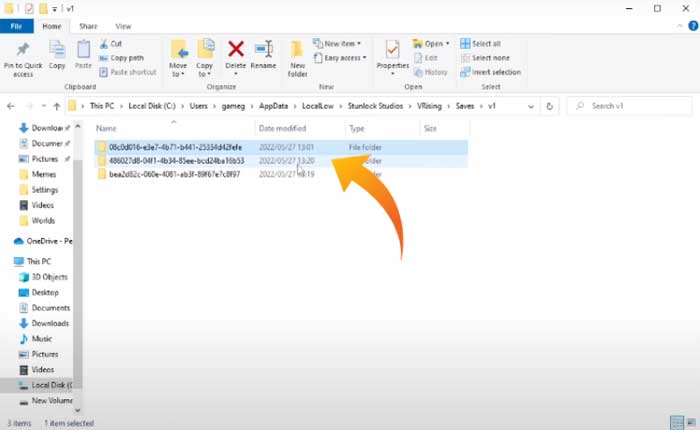Switch to the View ribbon tab
Image resolution: width=700 pixels, height=430 pixels.
point(123,25)
